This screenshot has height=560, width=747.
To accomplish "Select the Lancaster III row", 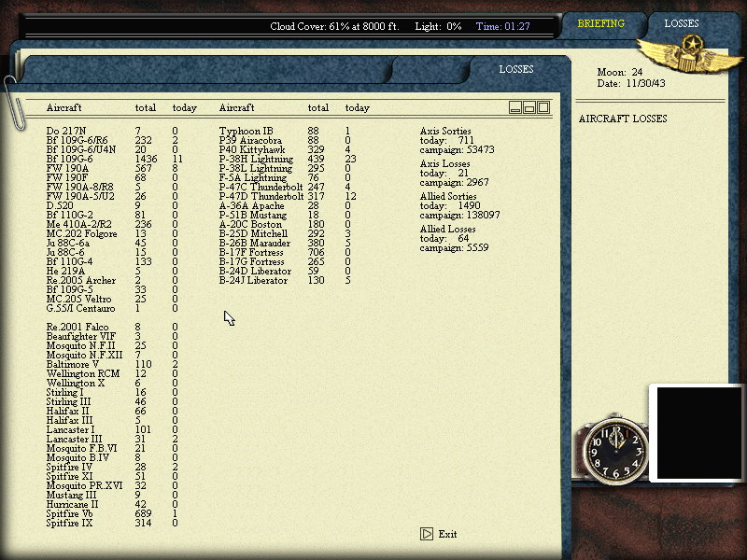I will pos(112,439).
